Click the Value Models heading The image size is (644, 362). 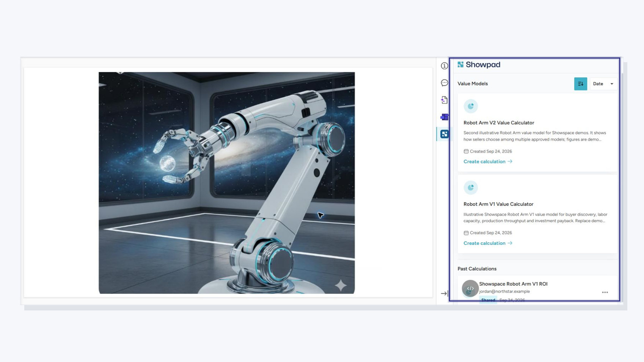tap(472, 84)
